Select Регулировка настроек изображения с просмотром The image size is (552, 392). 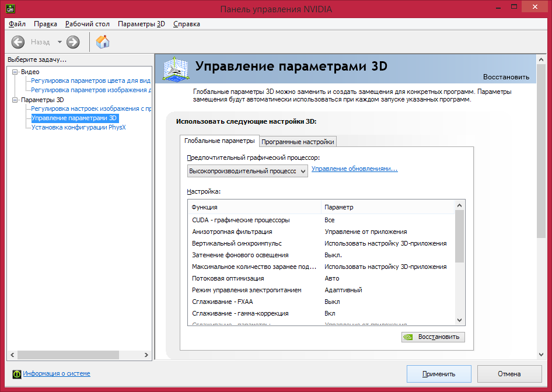pos(91,108)
